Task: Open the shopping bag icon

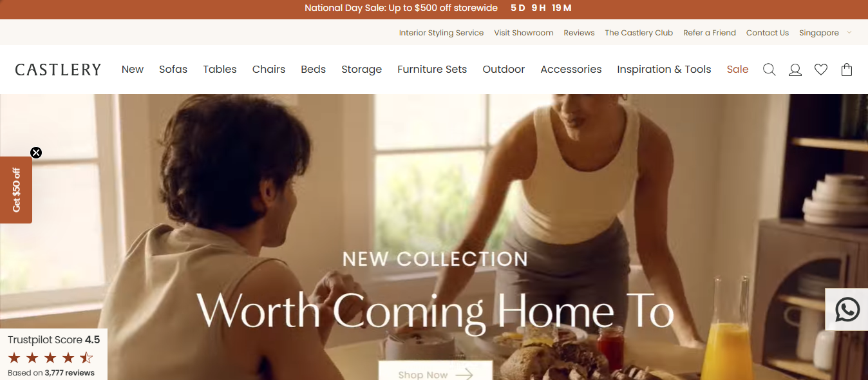Action: pos(847,70)
